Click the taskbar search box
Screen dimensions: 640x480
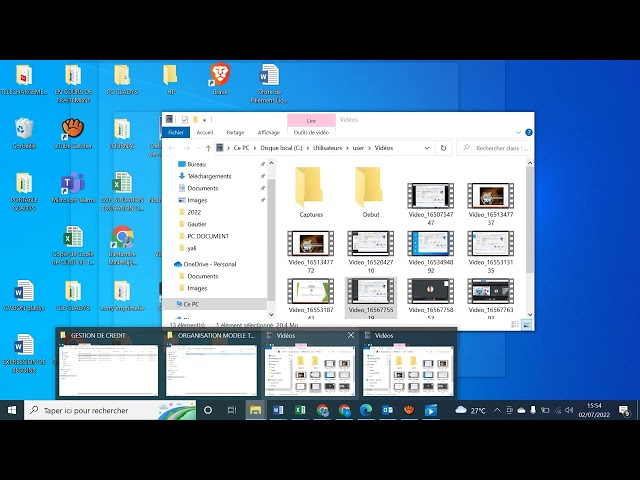(110, 410)
